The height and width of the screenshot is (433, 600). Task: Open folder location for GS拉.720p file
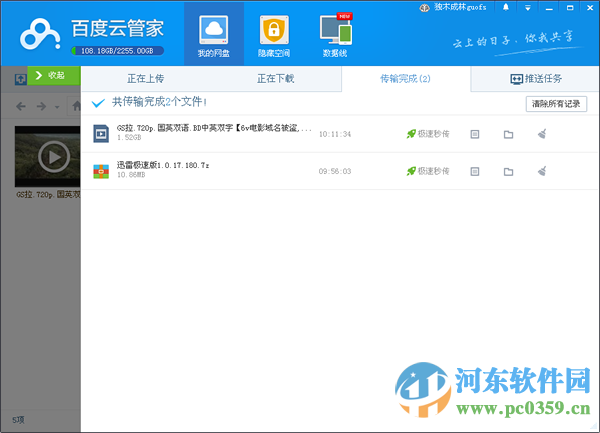508,134
